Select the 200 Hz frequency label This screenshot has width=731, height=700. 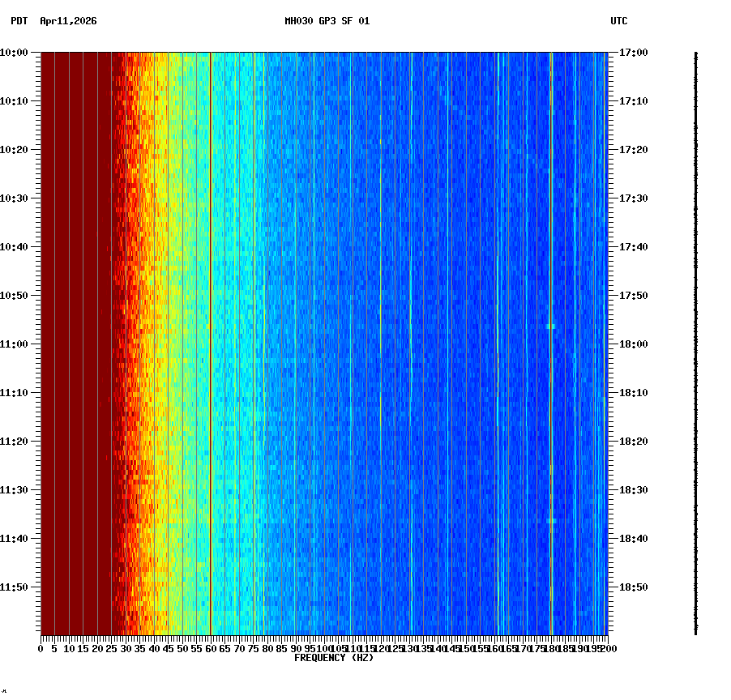click(608, 648)
